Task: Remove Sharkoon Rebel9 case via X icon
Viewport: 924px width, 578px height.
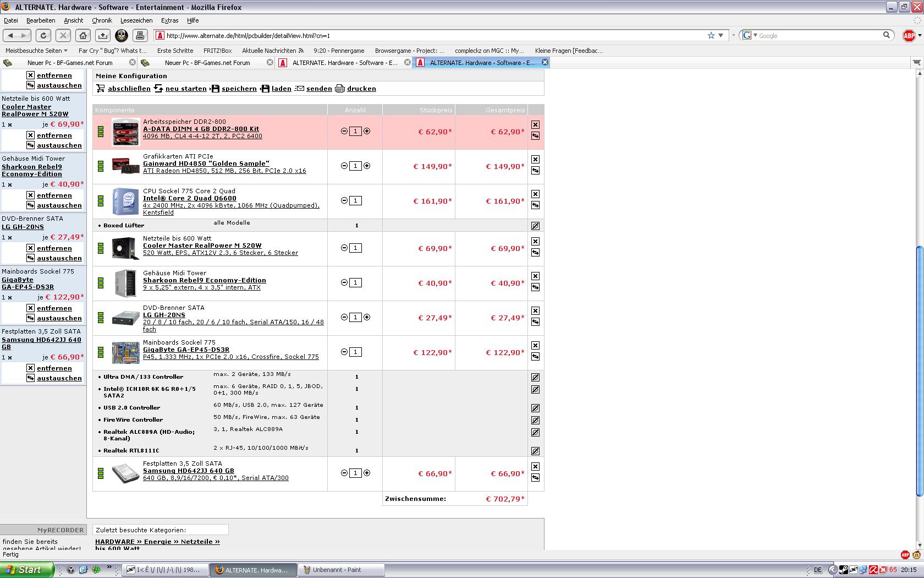Action: pyautogui.click(x=535, y=276)
